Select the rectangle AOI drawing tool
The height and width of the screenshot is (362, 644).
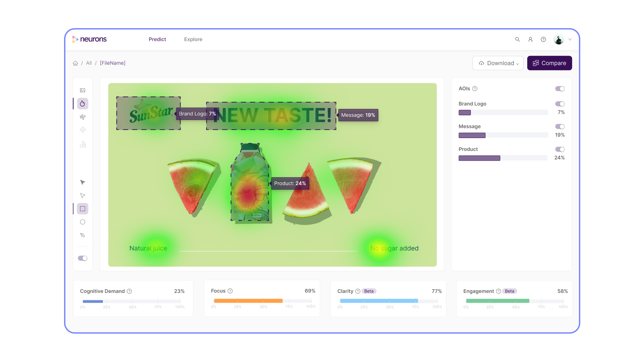click(83, 209)
